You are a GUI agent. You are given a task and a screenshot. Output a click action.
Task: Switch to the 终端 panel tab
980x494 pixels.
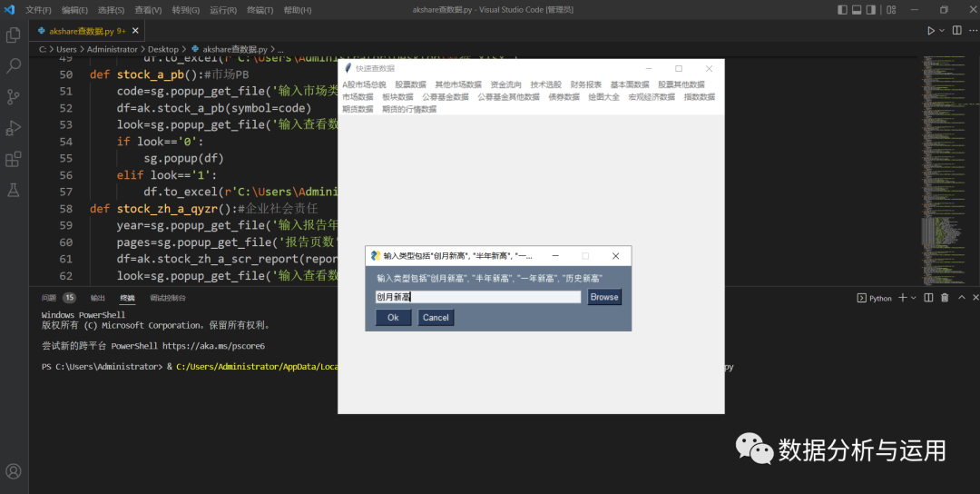click(128, 298)
